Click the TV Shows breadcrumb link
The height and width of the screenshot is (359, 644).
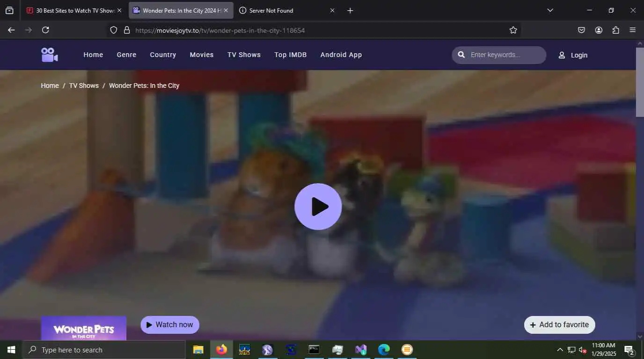pos(84,86)
